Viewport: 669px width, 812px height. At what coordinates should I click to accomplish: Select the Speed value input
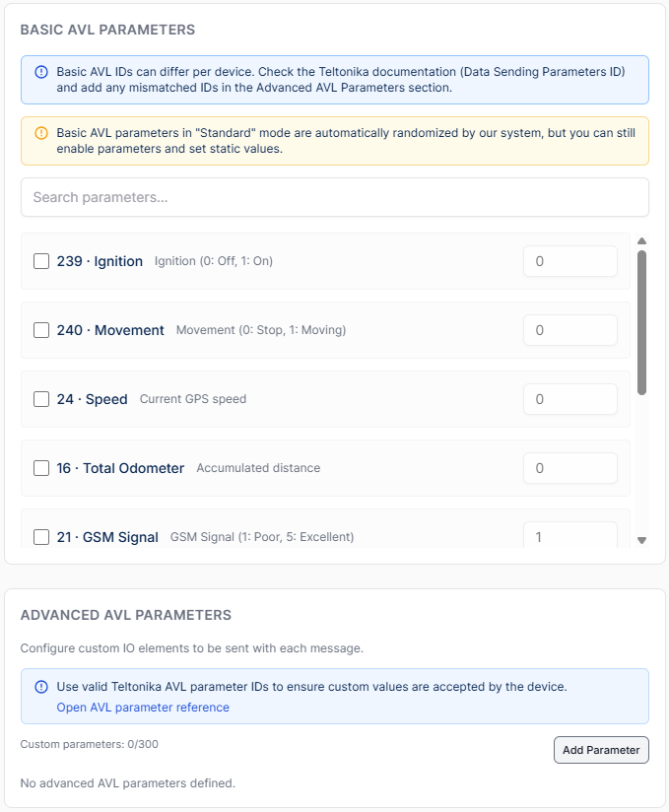(569, 399)
